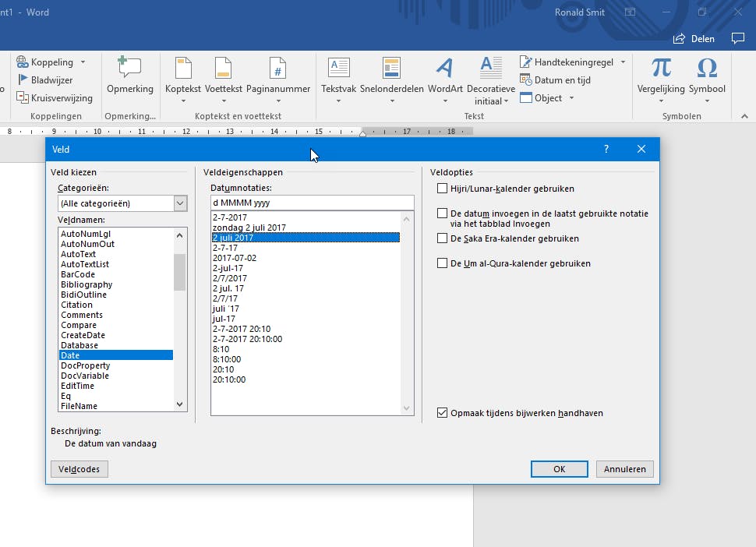
Task: Open the Symbool omega icon
Action: click(x=706, y=69)
